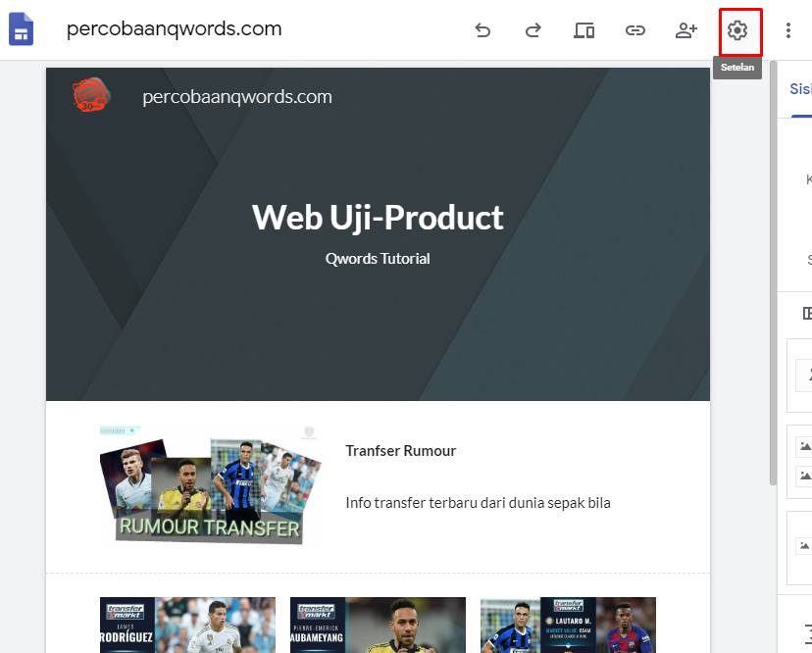The image size is (812, 653).
Task: Select the Lautaro M. image
Action: point(568,625)
